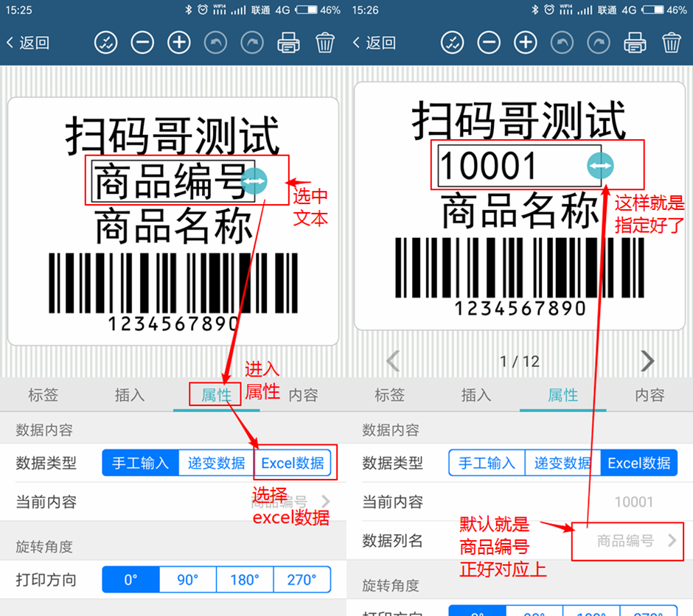Select Excel数据 data type in right screen

639,463
